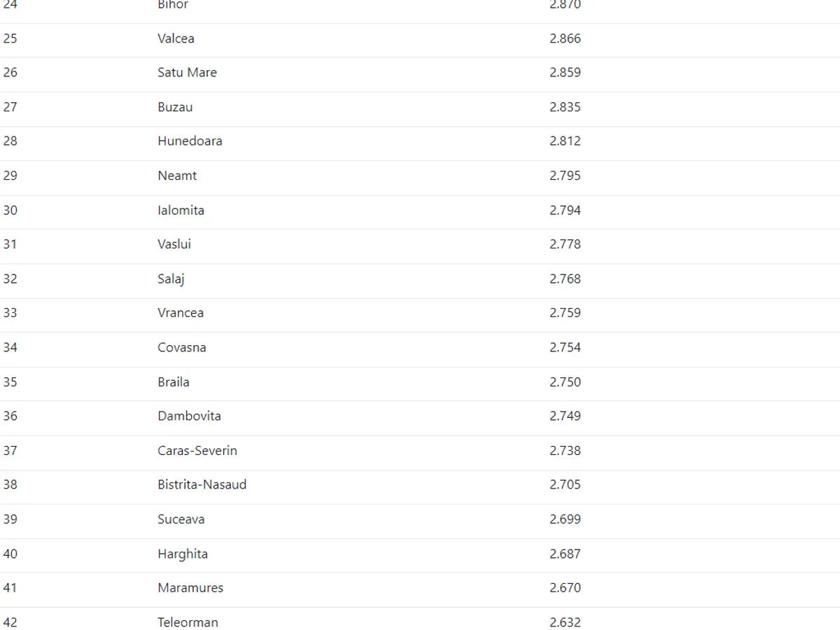The height and width of the screenshot is (630, 840).
Task: Select the Bistrita-Nasaud county name
Action: (x=202, y=484)
